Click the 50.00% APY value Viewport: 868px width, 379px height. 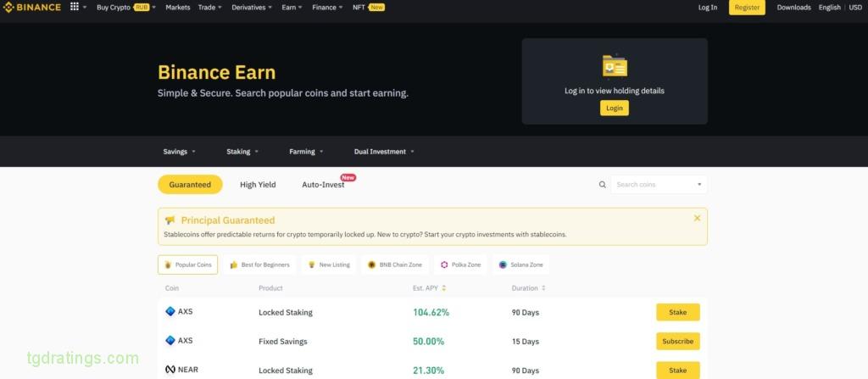tap(428, 342)
